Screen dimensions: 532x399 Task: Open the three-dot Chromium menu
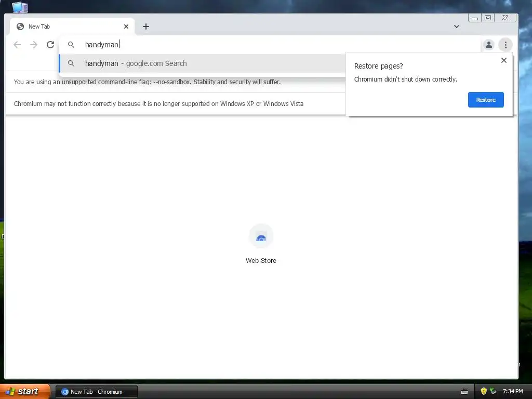[x=506, y=45]
